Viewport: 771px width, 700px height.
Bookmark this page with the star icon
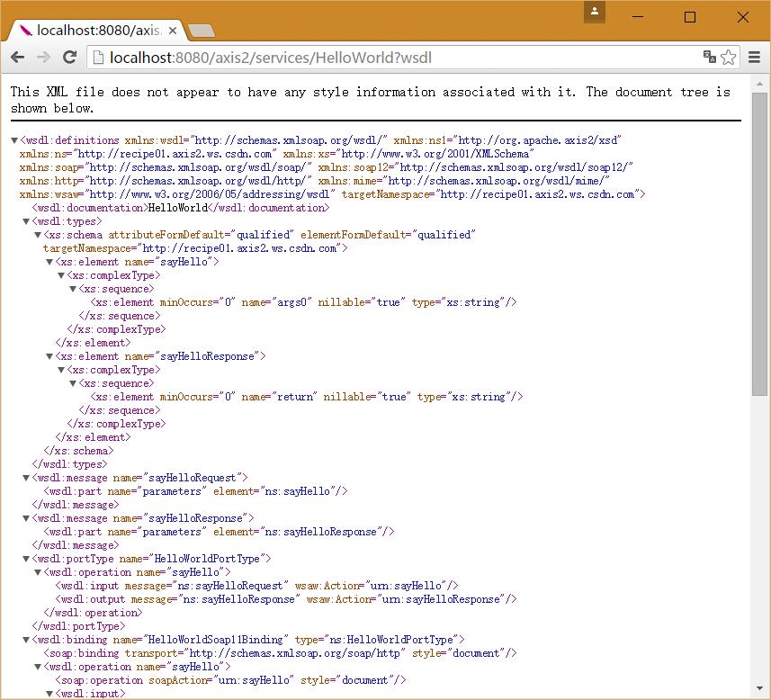point(728,58)
